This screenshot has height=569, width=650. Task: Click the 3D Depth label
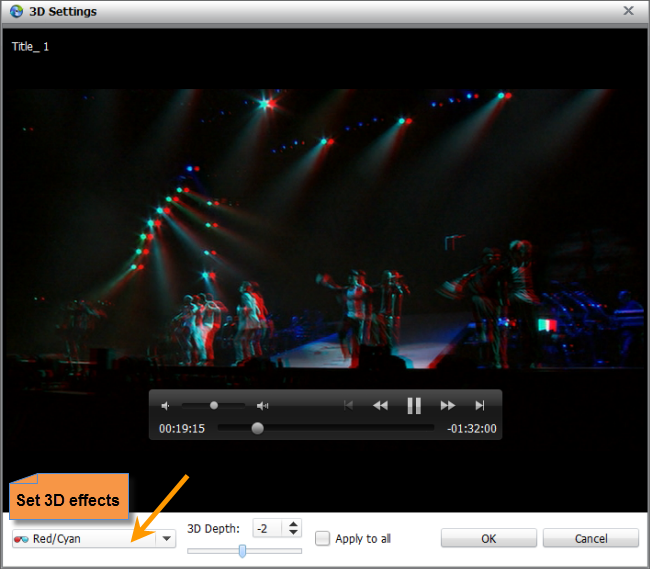point(213,529)
